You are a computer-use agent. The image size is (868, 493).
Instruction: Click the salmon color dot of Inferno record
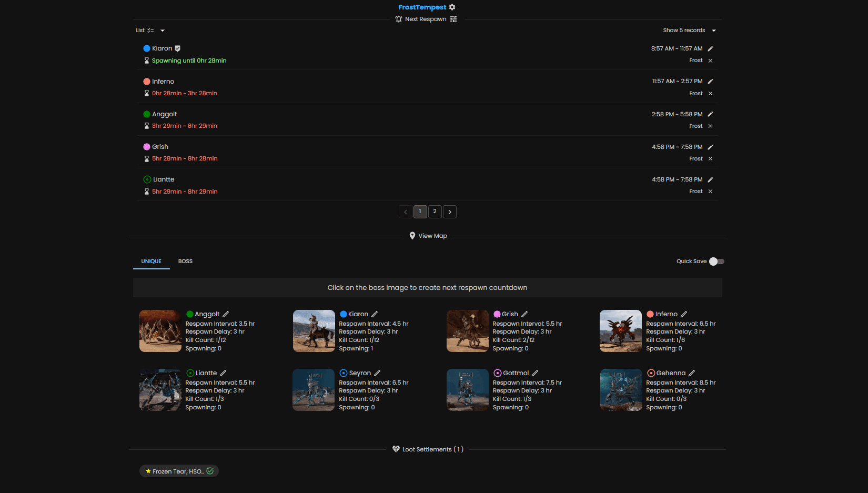(x=147, y=82)
